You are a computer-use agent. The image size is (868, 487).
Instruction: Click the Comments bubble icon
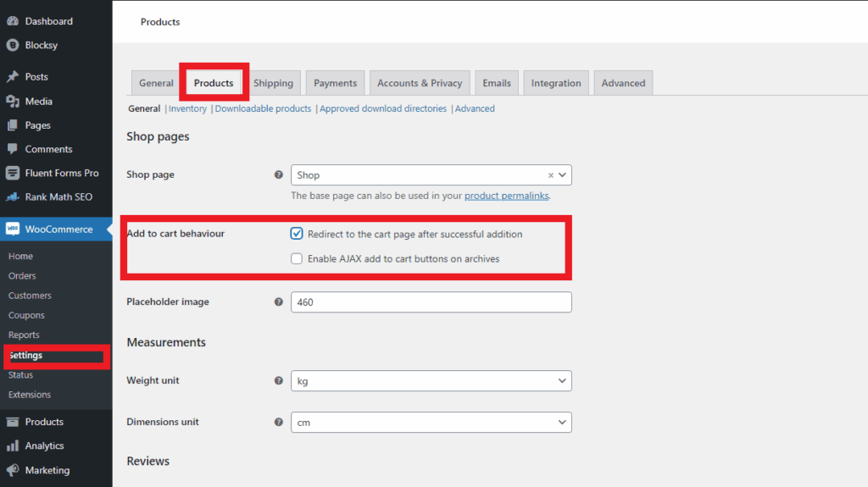[12, 149]
